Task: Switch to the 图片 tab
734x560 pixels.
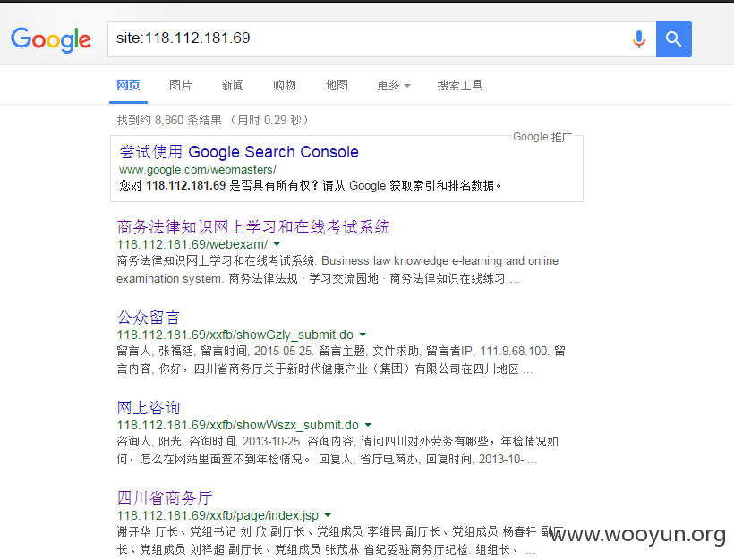Action: 181,85
